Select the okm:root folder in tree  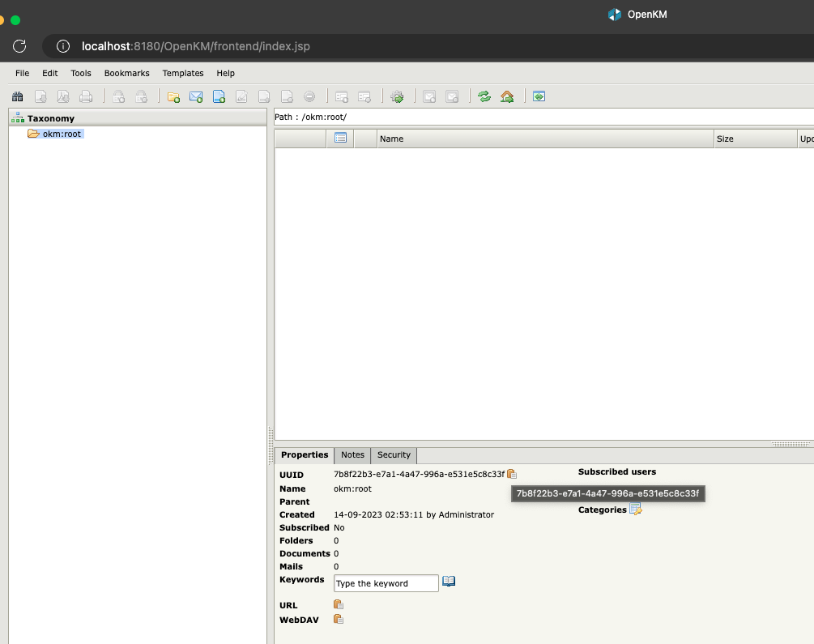[x=62, y=134]
